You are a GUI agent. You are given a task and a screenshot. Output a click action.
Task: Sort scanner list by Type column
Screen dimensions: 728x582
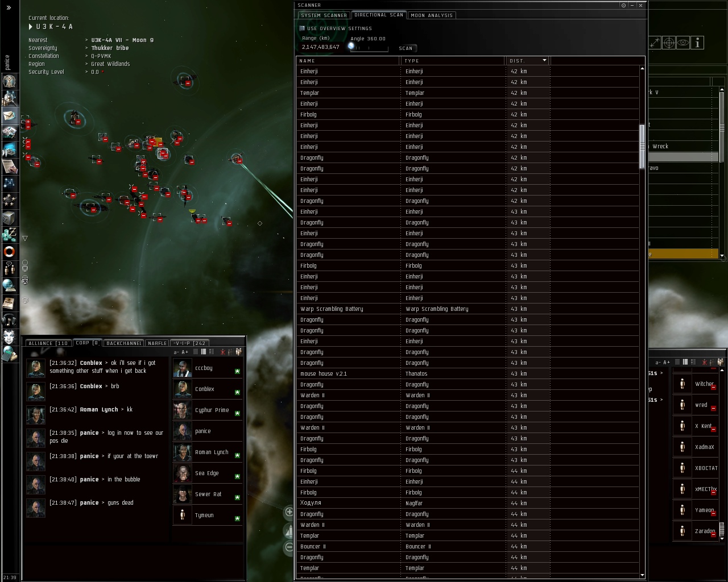pos(453,60)
